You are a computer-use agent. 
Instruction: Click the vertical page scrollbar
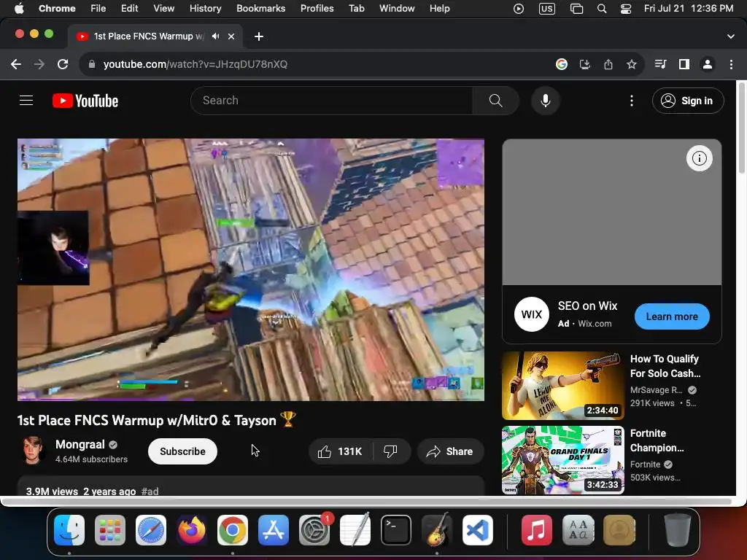(x=741, y=128)
